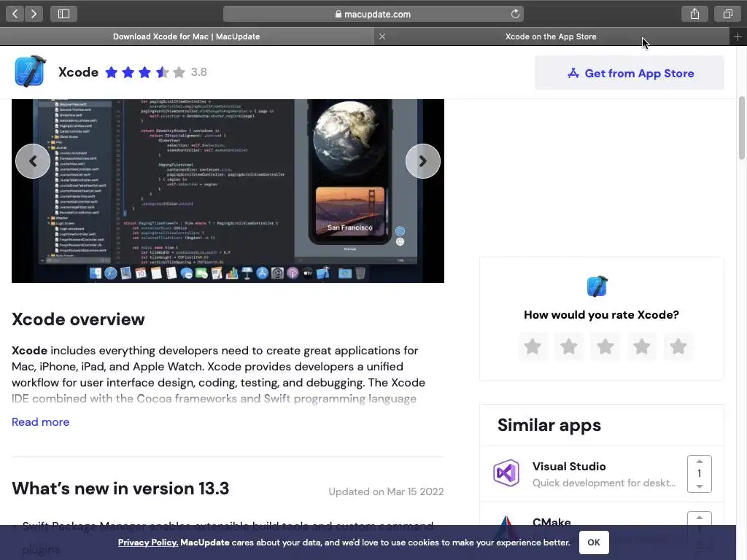This screenshot has height=560, width=747.
Task: Click Updated on Mar 15 2022 text
Action: [386, 491]
